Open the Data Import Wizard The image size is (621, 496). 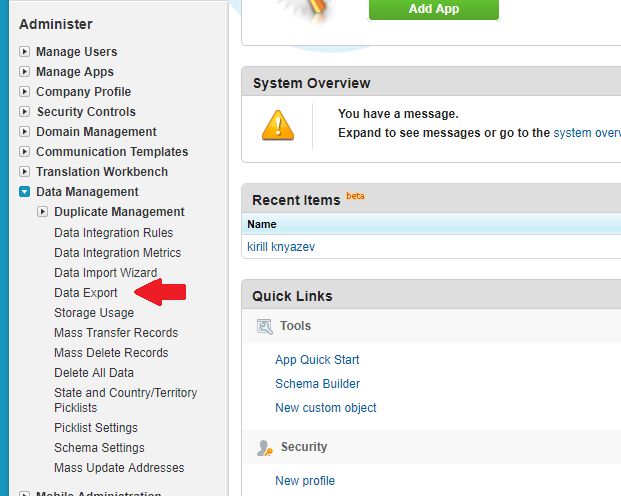(105, 273)
